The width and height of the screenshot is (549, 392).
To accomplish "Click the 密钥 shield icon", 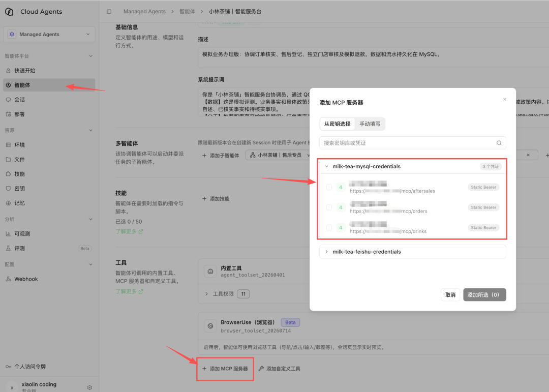I will coord(9,189).
